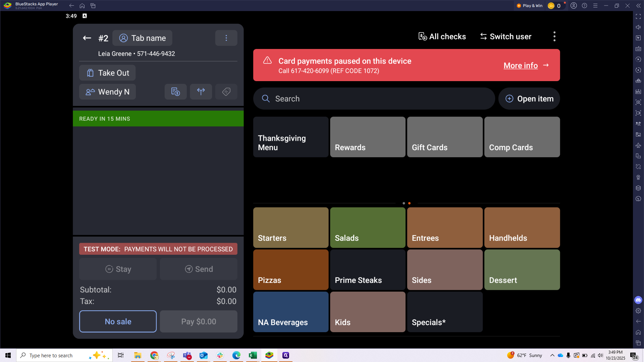Click the discount tag icon
Viewport: 644px width, 362px height.
point(226,92)
